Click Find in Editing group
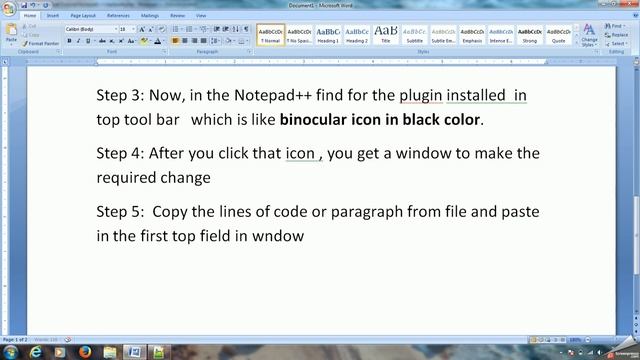Screen dimensions: 640x360 [x=615, y=26]
